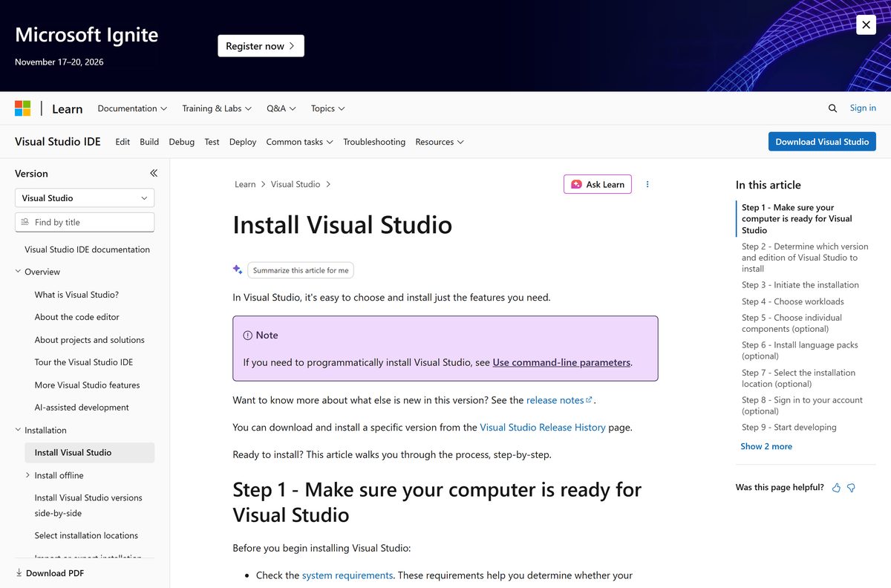The image size is (891, 588).
Task: Open Visual Studio IDE documentation item
Action: 87,249
